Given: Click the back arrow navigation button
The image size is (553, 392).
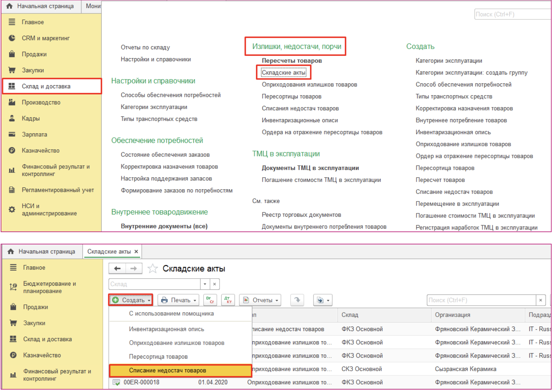Looking at the screenshot, I should pyautogui.click(x=117, y=269).
